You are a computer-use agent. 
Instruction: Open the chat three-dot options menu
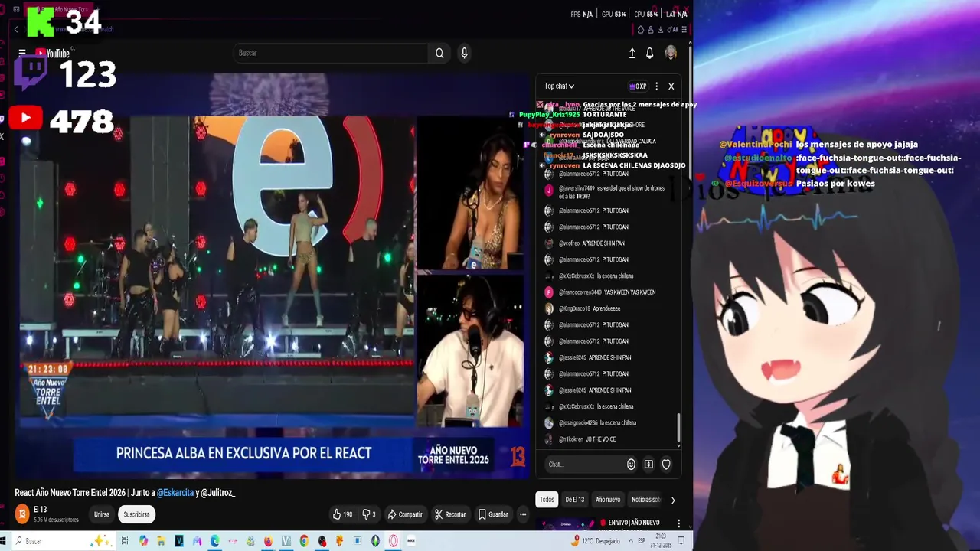[x=656, y=86]
